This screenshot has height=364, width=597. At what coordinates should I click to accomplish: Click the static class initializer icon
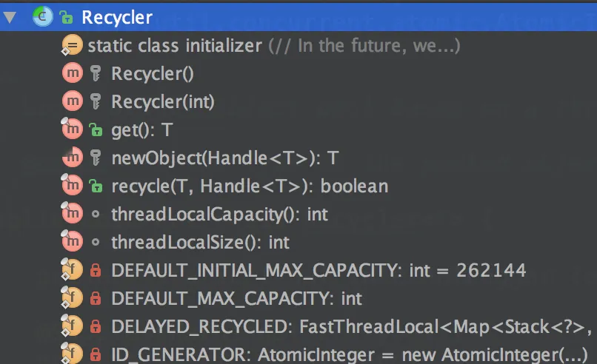[x=72, y=45]
